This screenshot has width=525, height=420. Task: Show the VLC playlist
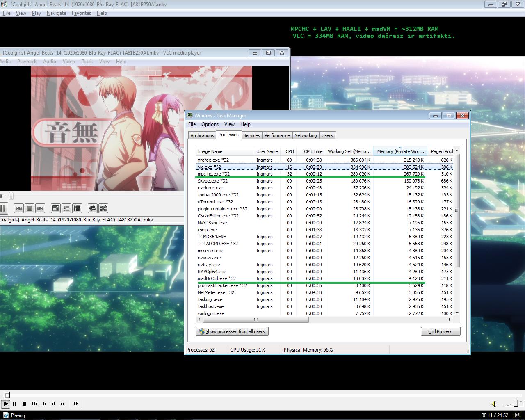click(x=66, y=208)
